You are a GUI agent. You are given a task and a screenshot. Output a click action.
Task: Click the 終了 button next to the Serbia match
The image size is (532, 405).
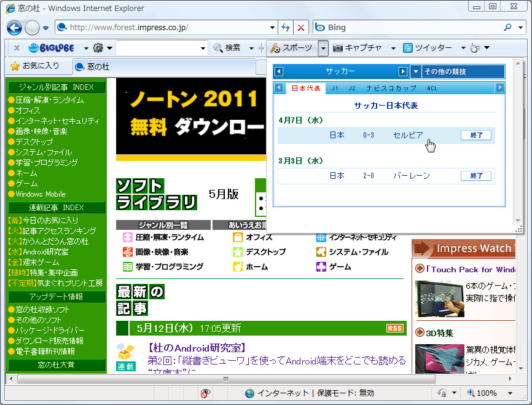tap(477, 135)
